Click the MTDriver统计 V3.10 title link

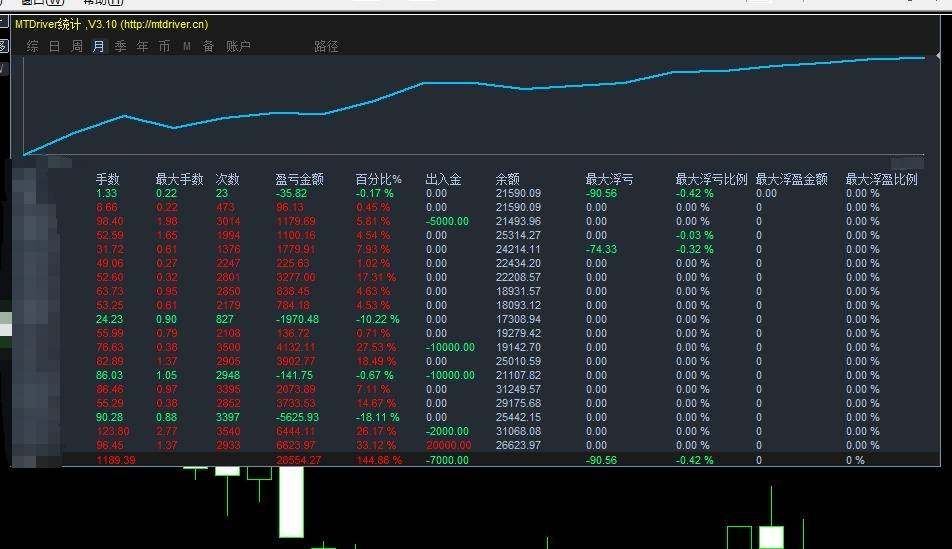[112, 24]
